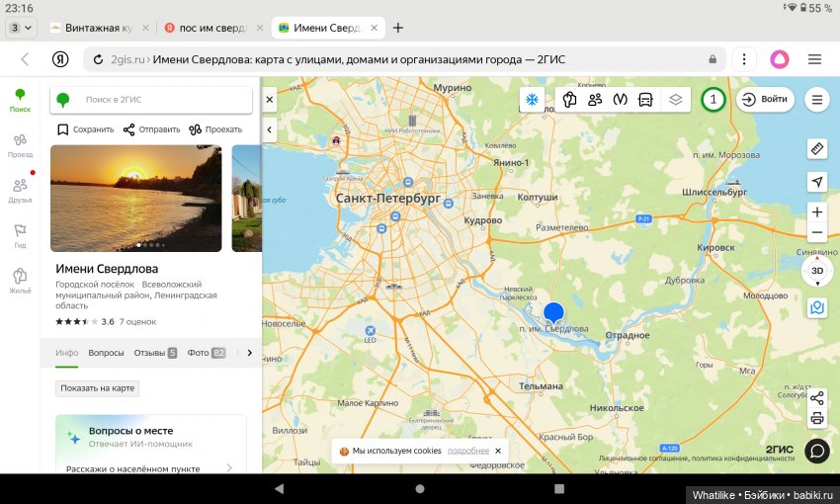Collapse the side panel with left chevron

[x=270, y=130]
